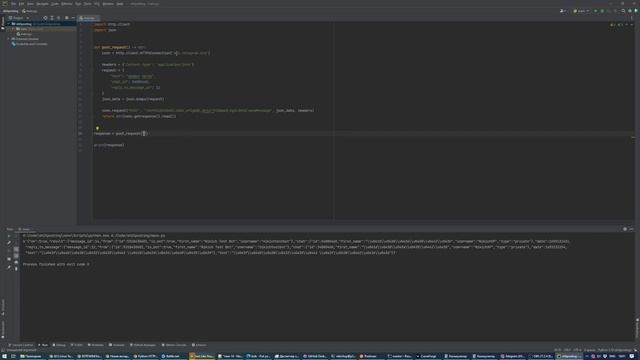Click the select opened file locate icon
The image size is (640, 360).
[x=45, y=18]
